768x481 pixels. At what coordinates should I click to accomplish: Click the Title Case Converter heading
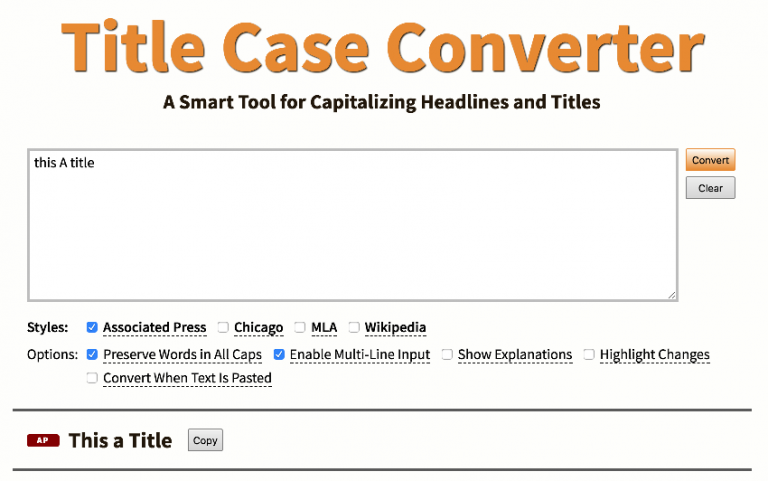[x=383, y=48]
